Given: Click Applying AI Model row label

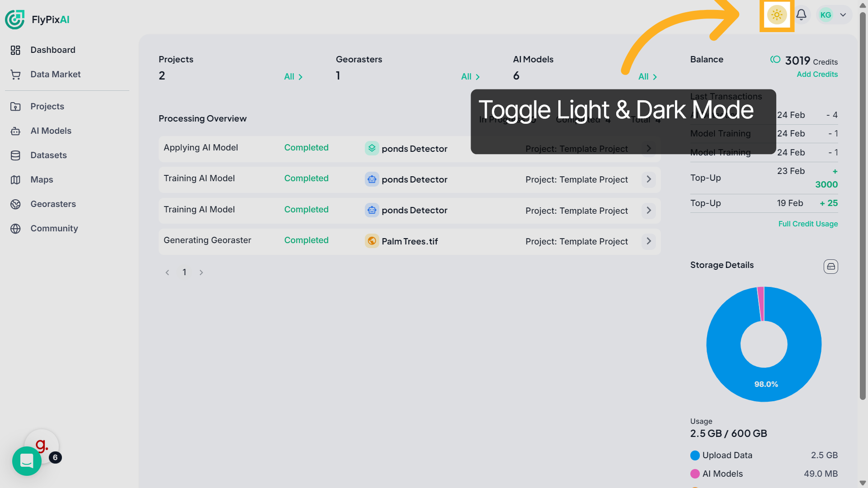Looking at the screenshot, I should [201, 148].
